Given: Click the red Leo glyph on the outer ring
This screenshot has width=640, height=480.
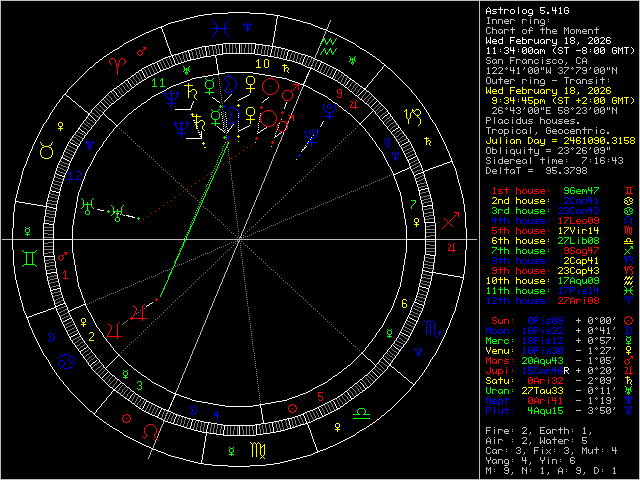Looking at the screenshot, I should tap(150, 431).
